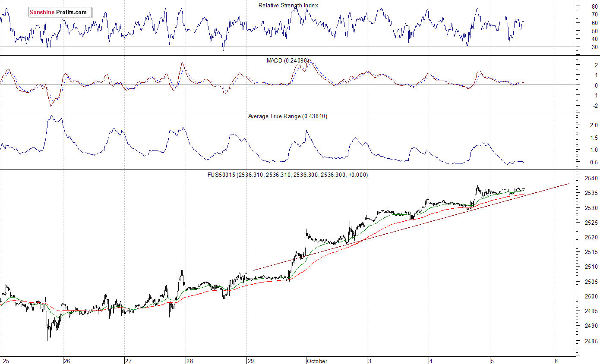Click the 2530 price axis label
This screenshot has width=600, height=364.
click(x=592, y=208)
